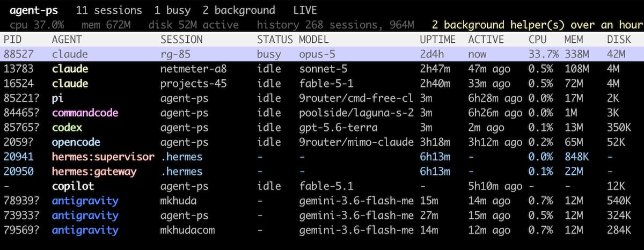Click the cpu 37.0% stat
The image size is (644, 250).
pyautogui.click(x=36, y=25)
